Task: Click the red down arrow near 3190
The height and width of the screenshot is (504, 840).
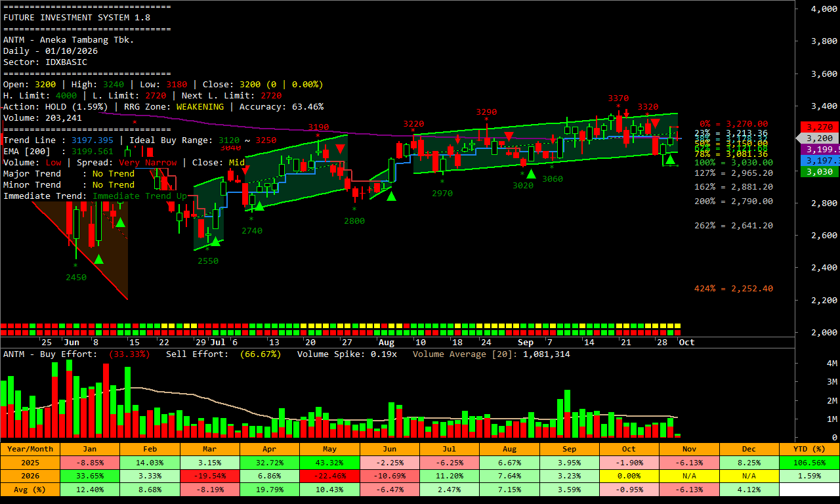Action: tap(340, 148)
